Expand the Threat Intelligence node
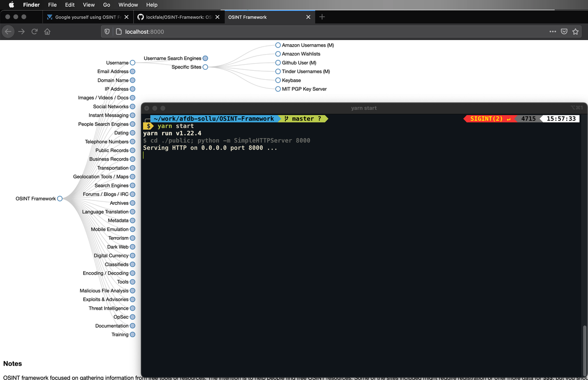The width and height of the screenshot is (588, 380). pyautogui.click(x=133, y=308)
